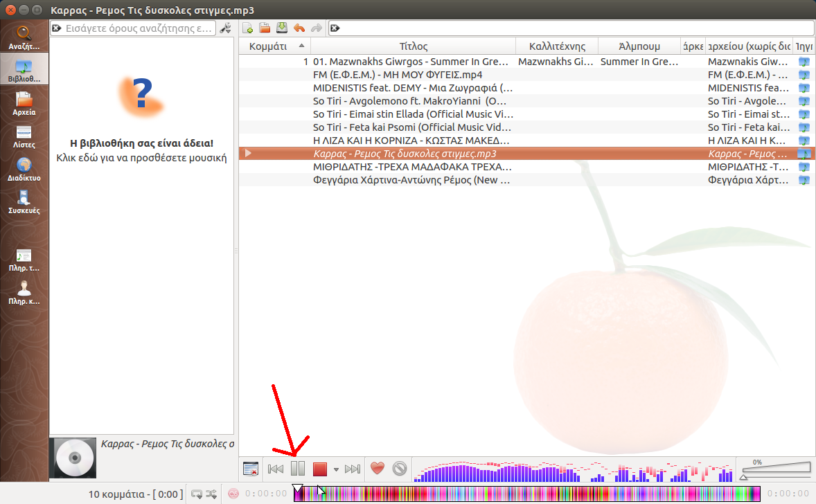Save the current playlist
The height and width of the screenshot is (504, 816).
pos(282,28)
